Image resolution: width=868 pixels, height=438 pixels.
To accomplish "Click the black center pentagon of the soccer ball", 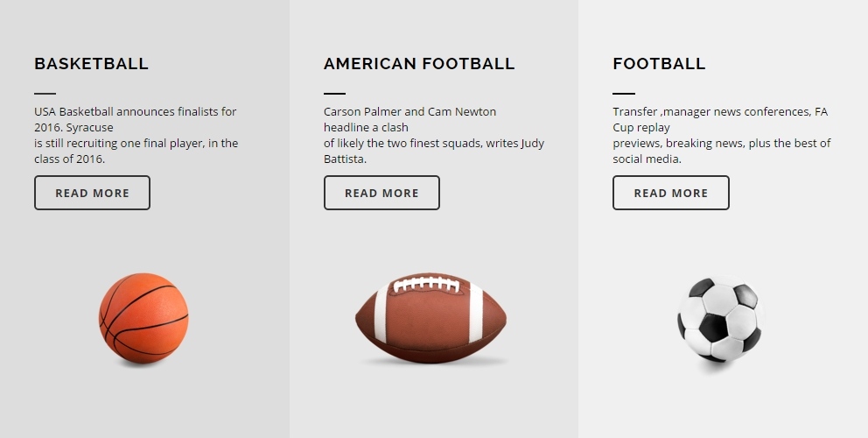I will [713, 328].
